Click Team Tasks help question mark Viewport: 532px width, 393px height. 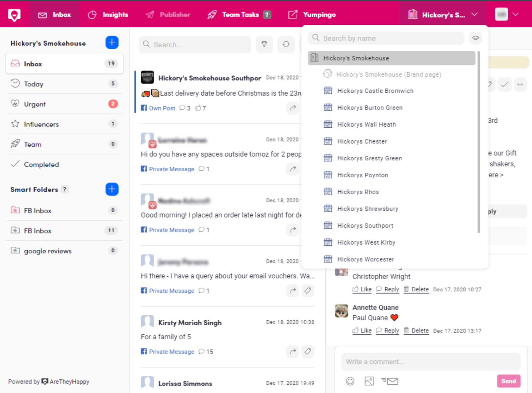pos(267,15)
